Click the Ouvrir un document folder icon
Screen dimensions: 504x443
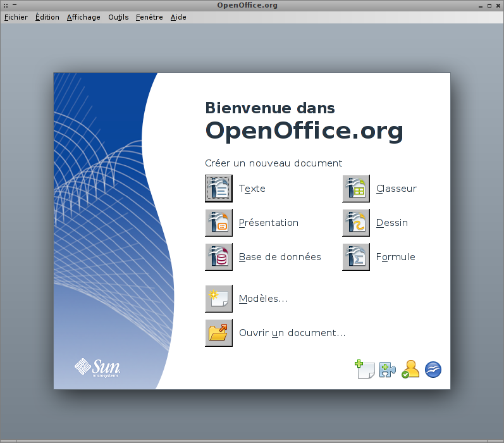click(x=219, y=333)
